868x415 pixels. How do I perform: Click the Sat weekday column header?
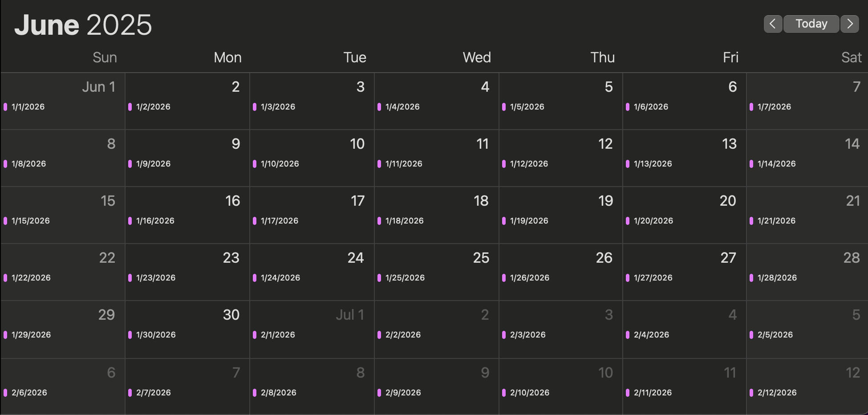coord(851,57)
